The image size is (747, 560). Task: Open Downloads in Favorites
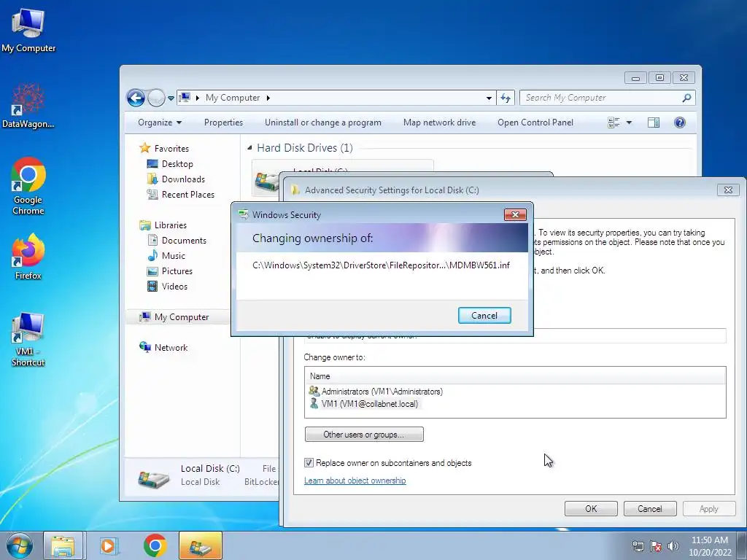coord(177,179)
